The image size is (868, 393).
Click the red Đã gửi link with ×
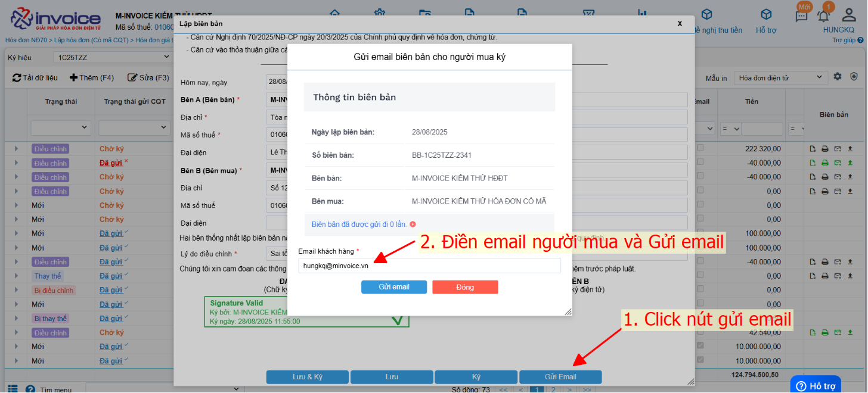point(111,163)
